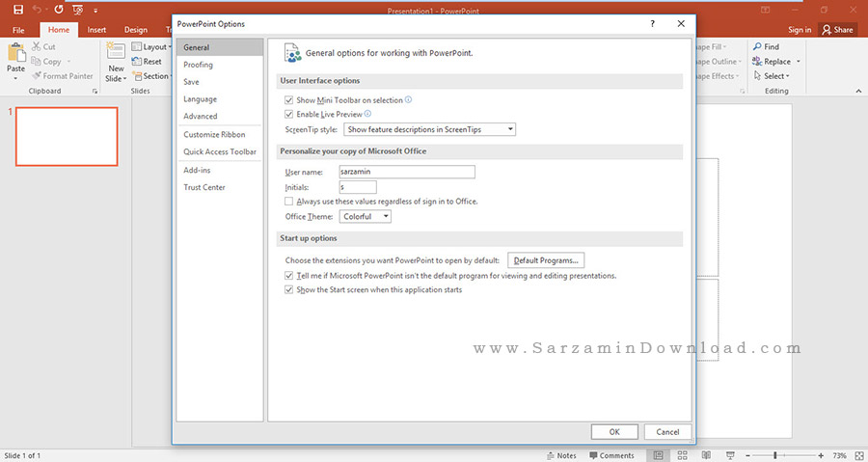Click the zoom slider handle
Image resolution: width=868 pixels, height=462 pixels.
pos(775,455)
